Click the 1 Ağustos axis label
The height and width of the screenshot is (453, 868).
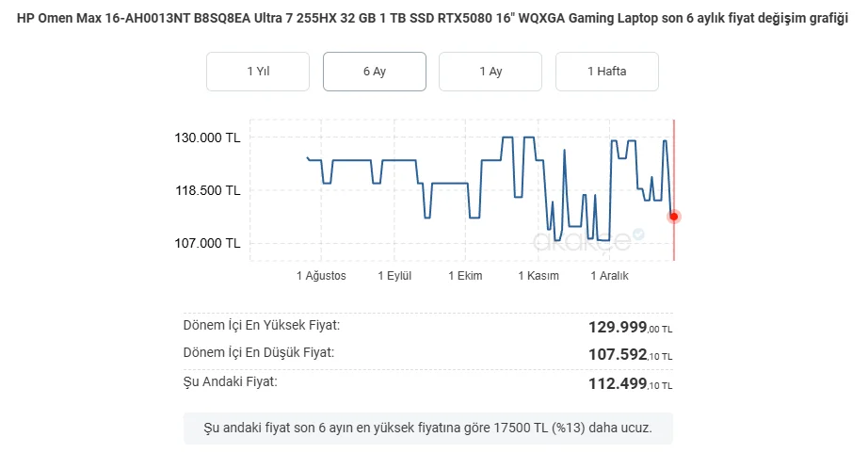click(x=321, y=276)
